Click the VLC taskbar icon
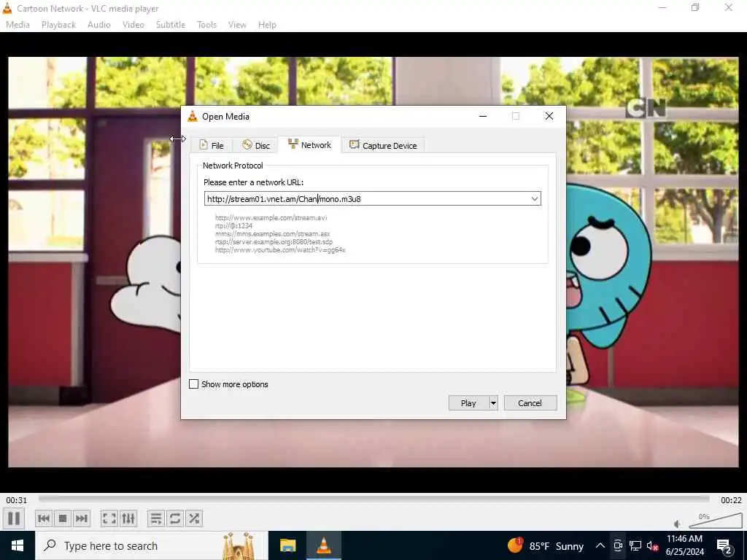 click(324, 545)
